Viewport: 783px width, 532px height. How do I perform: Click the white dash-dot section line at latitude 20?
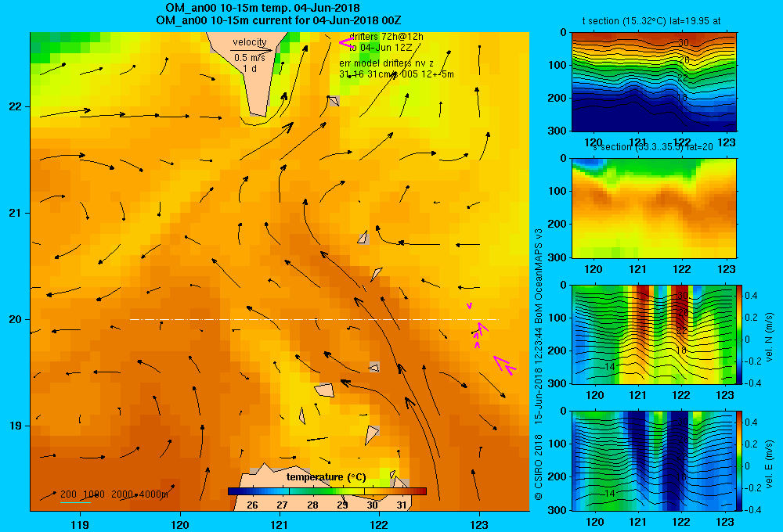[314, 319]
